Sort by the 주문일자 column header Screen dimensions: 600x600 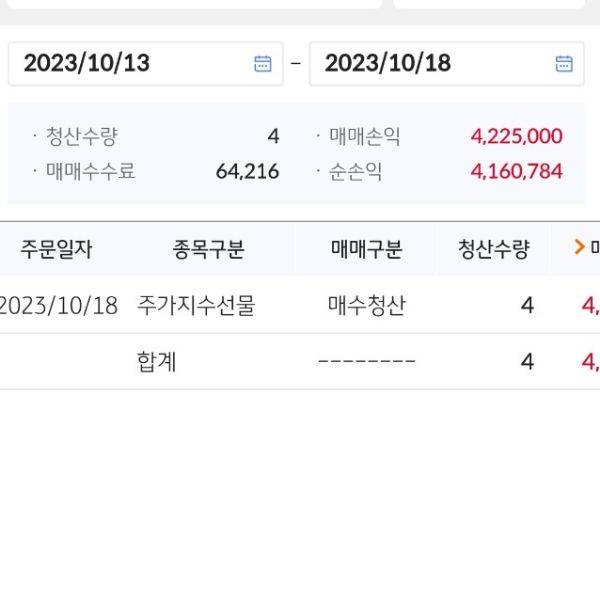56,249
